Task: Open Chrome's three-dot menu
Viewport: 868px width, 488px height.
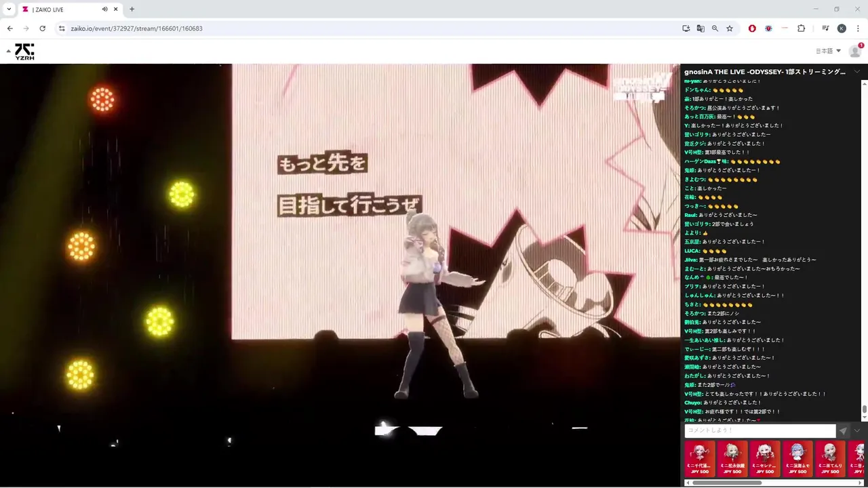Action: pos(857,28)
